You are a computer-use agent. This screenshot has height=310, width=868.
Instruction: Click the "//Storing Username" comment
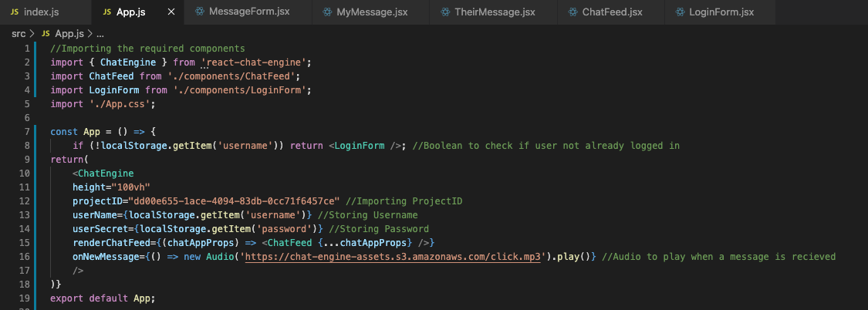click(367, 215)
